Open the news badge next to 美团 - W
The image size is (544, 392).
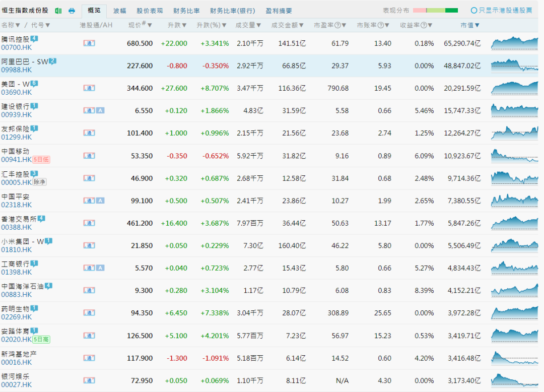coord(34,84)
